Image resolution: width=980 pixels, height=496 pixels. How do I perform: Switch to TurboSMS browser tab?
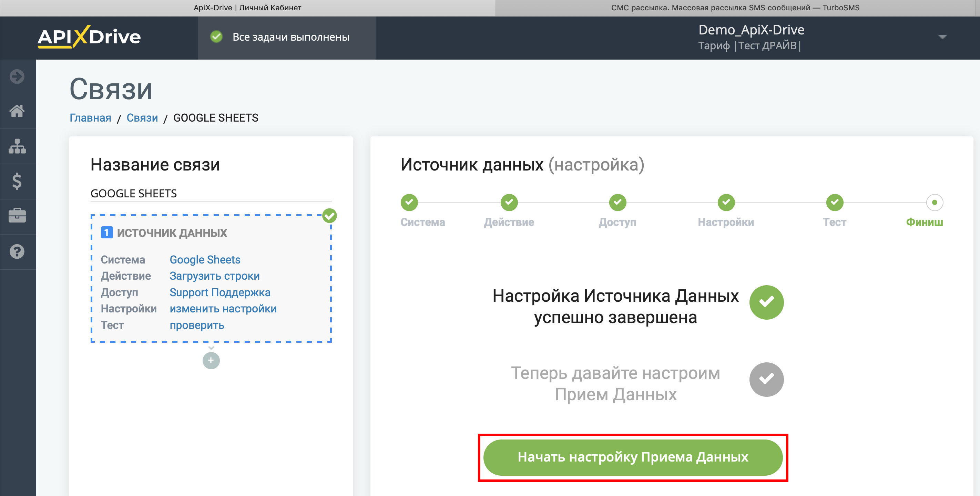pyautogui.click(x=735, y=8)
